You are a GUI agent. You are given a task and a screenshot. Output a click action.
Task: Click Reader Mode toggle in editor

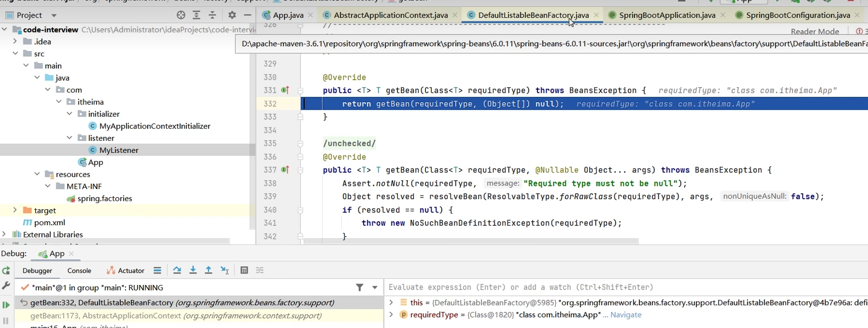(x=815, y=32)
